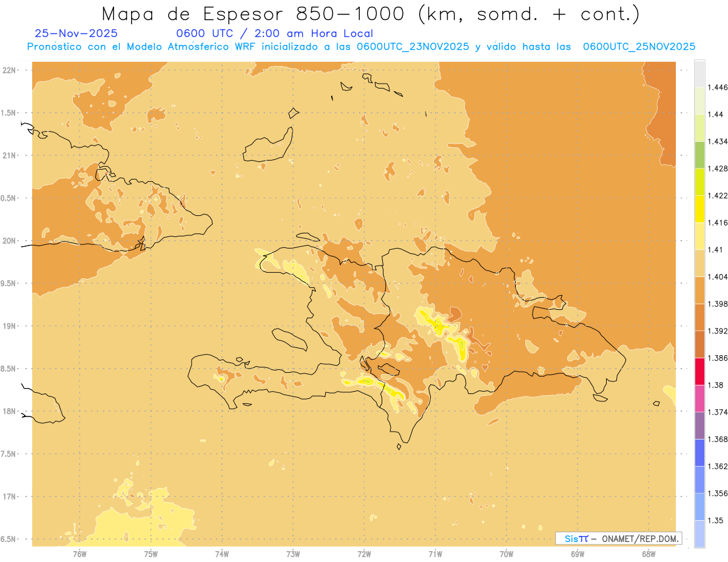Screen dimensions: 728x562
Task: Click the purple 1.368–1.374 legend swatch
Action: (699, 426)
